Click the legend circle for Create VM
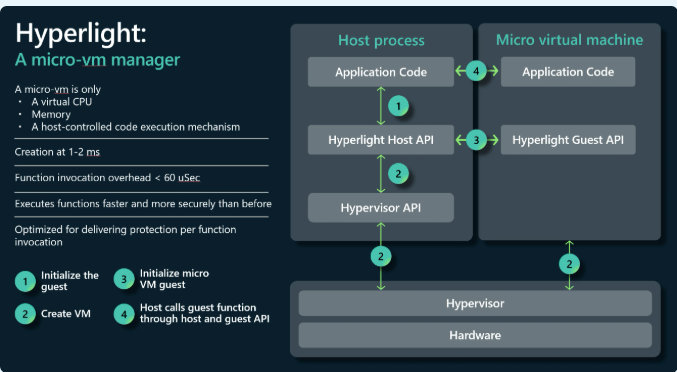Image resolution: width=677 pixels, height=372 pixels. 25,314
